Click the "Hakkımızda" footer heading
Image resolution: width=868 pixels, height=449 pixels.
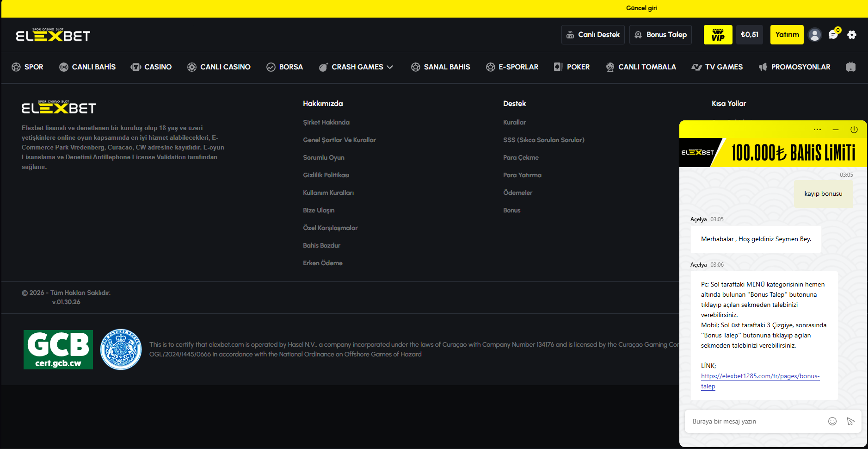[x=323, y=104]
